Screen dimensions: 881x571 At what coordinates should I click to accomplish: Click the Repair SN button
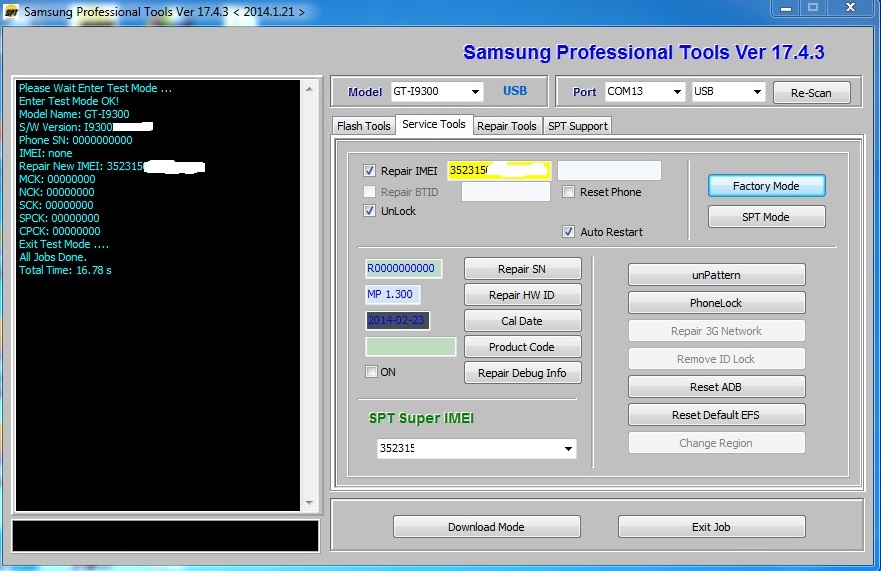[x=522, y=269]
